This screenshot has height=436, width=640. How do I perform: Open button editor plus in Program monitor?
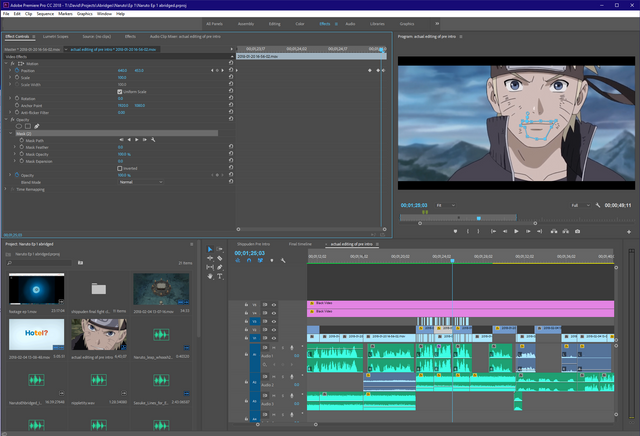(629, 231)
